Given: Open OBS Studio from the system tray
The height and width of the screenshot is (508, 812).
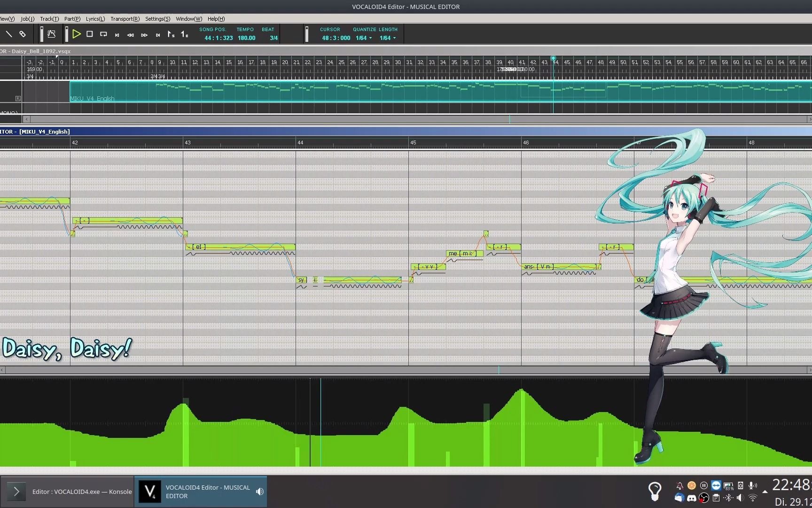Looking at the screenshot, I should tap(703, 498).
